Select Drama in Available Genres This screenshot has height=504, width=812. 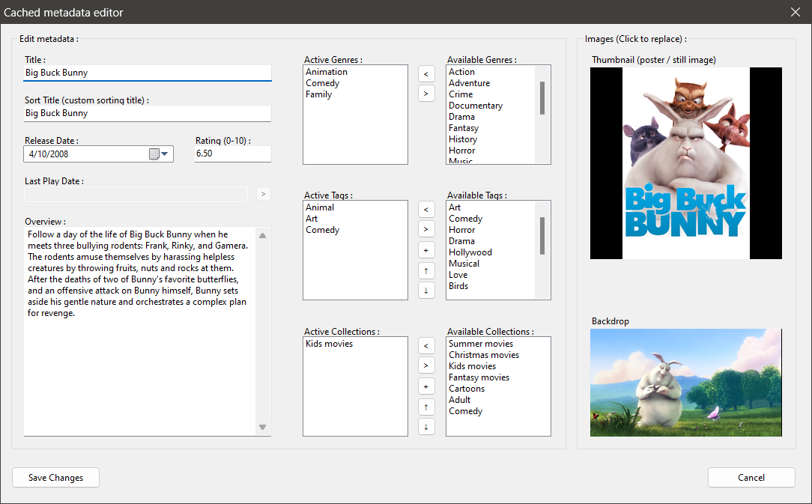click(461, 117)
